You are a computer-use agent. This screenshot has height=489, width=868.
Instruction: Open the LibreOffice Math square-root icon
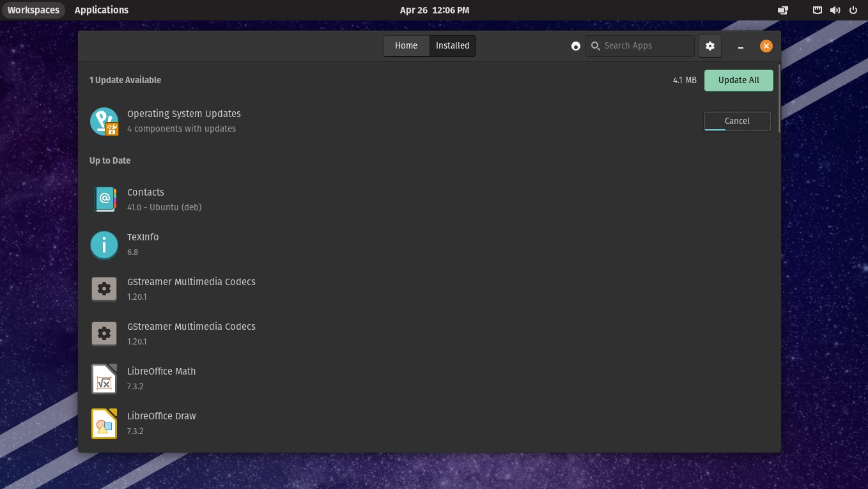pyautogui.click(x=104, y=378)
